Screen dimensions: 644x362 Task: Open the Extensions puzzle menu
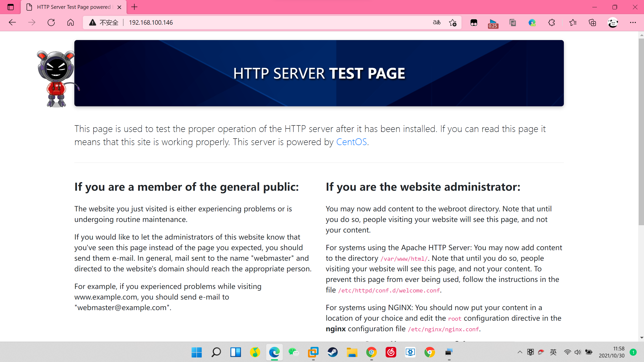point(551,22)
